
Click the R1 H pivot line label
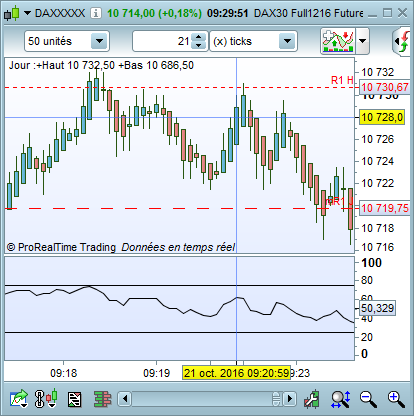coord(342,80)
